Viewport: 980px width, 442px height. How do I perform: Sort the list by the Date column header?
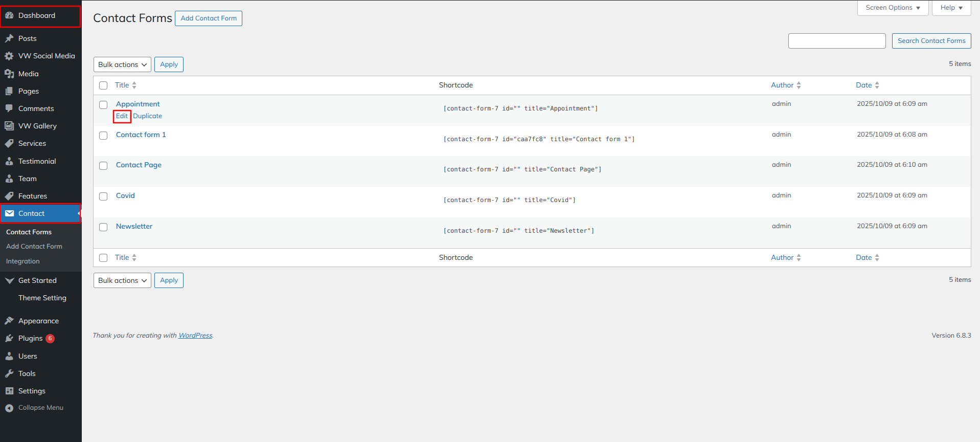tap(864, 85)
